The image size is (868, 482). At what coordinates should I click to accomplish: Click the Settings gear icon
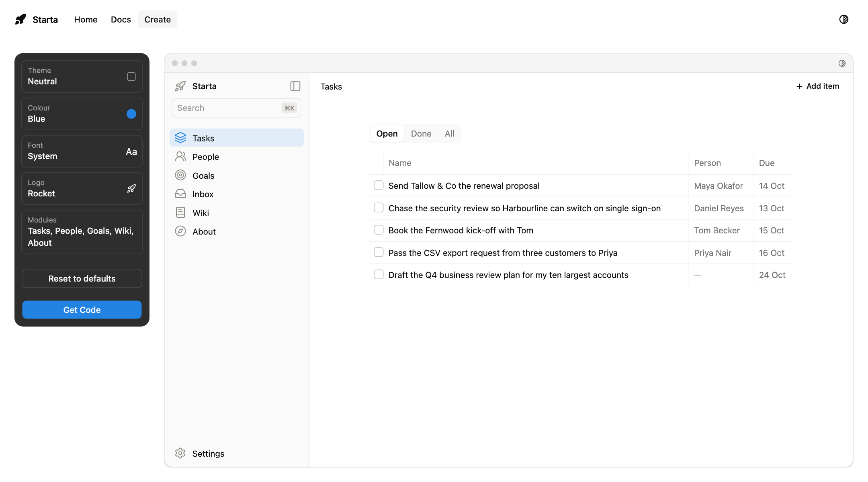tap(180, 453)
